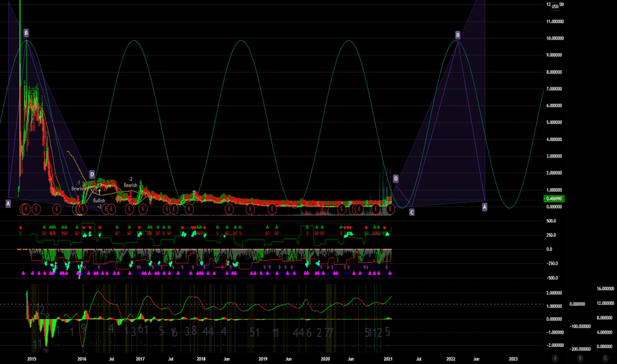Image resolution: width=617 pixels, height=364 pixels.
Task: Select pattern point C after 2021
Action: 412,212
